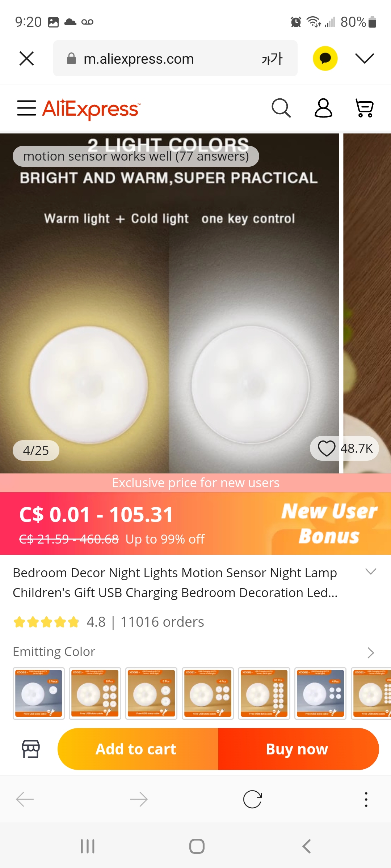Viewport: 391px width, 868px height.
Task: Tap the font size 가가 button
Action: pos(272,59)
